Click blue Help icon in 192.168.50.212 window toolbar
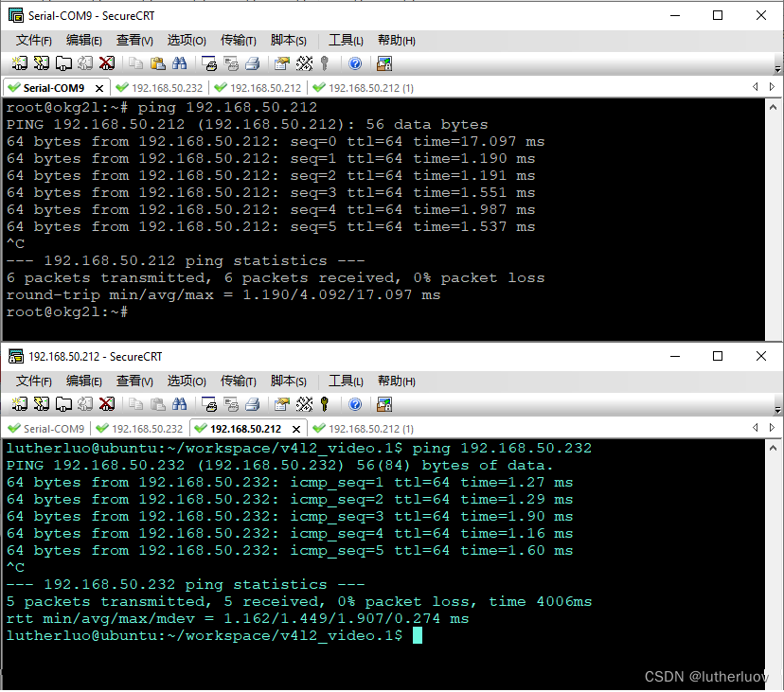The image size is (784, 692). [355, 404]
